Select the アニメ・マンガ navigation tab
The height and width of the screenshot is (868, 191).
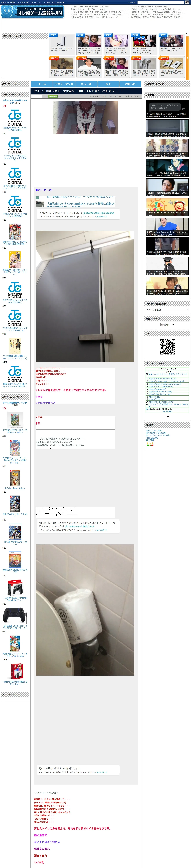(x=64, y=84)
